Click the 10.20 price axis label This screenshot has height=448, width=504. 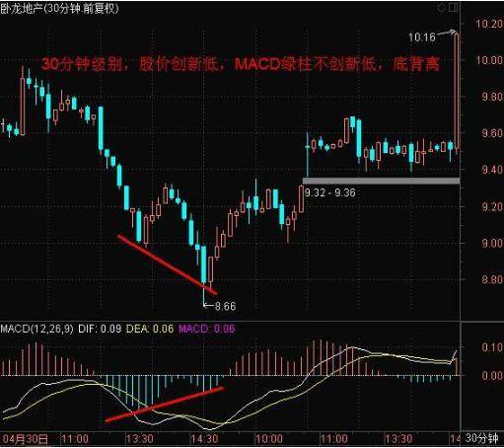[490, 24]
